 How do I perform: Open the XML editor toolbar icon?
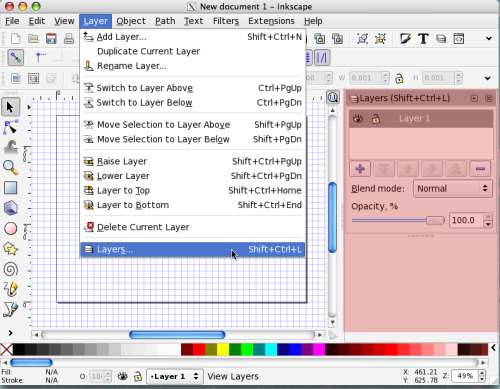point(459,39)
